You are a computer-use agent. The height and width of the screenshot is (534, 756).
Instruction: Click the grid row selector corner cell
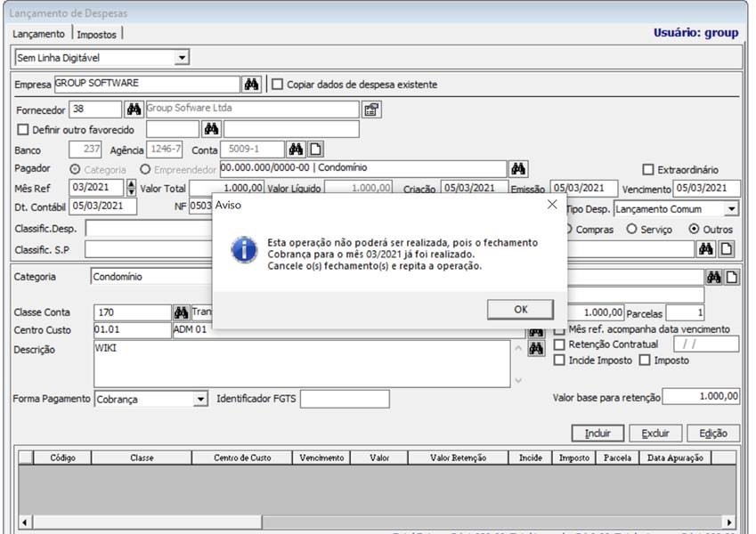click(26, 457)
